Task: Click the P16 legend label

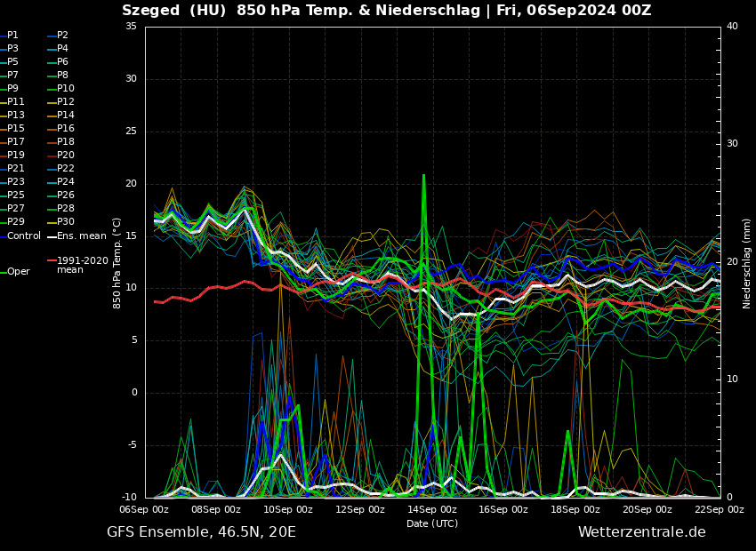Action: coord(66,129)
